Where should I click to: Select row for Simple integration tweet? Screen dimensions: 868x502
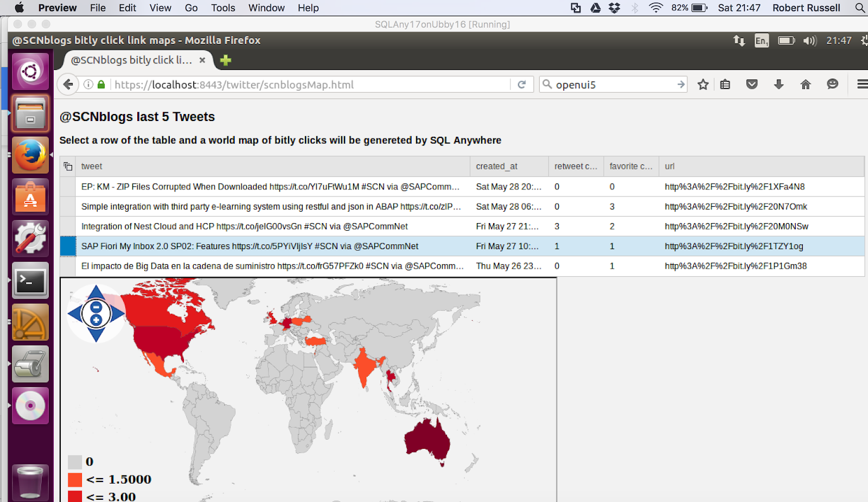coord(68,207)
